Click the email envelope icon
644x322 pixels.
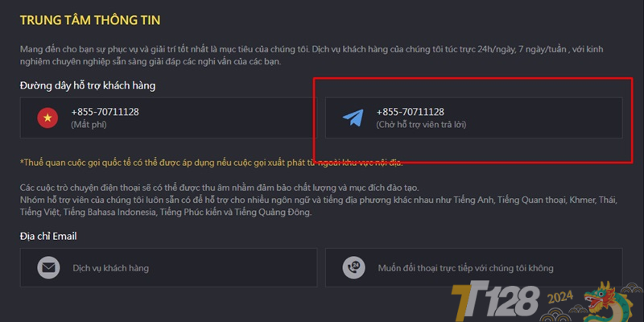(48, 268)
